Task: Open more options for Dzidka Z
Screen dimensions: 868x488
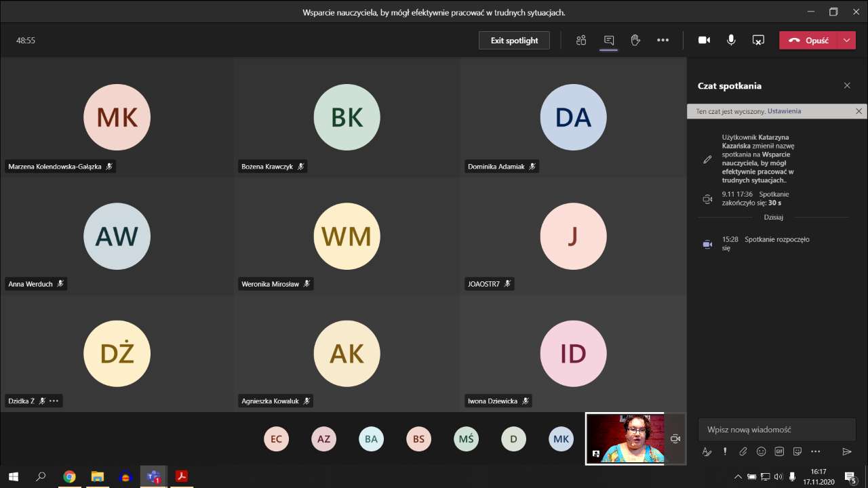Action: tap(54, 401)
